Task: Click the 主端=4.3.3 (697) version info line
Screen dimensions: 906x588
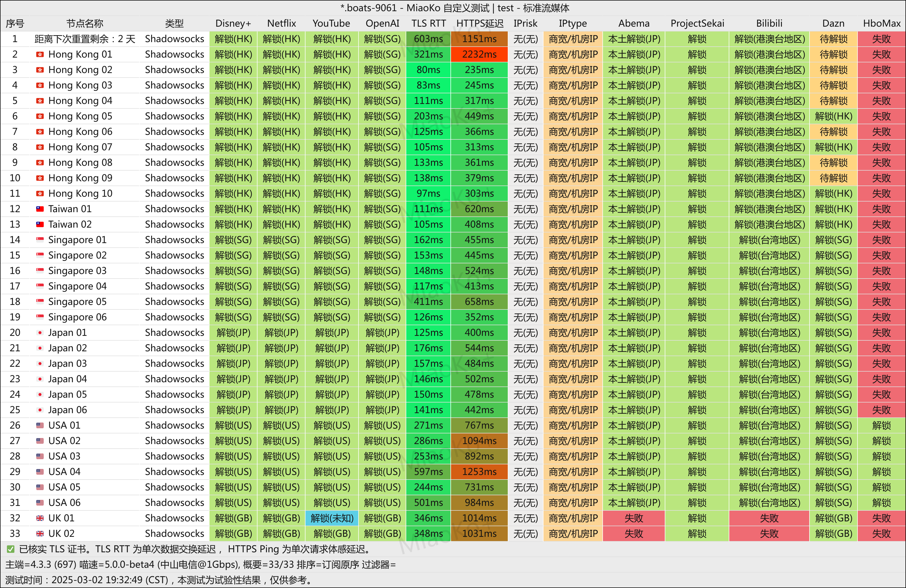Action: (x=200, y=564)
